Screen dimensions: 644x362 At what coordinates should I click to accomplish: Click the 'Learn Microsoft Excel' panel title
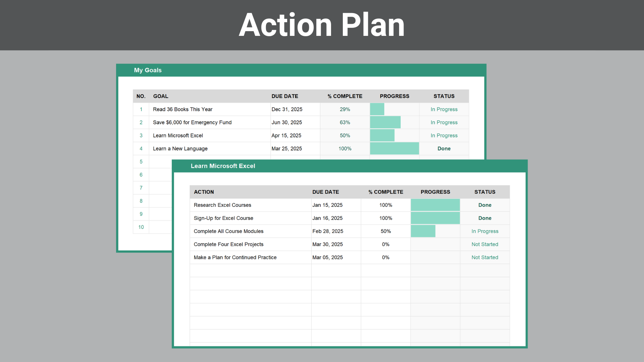tap(223, 166)
